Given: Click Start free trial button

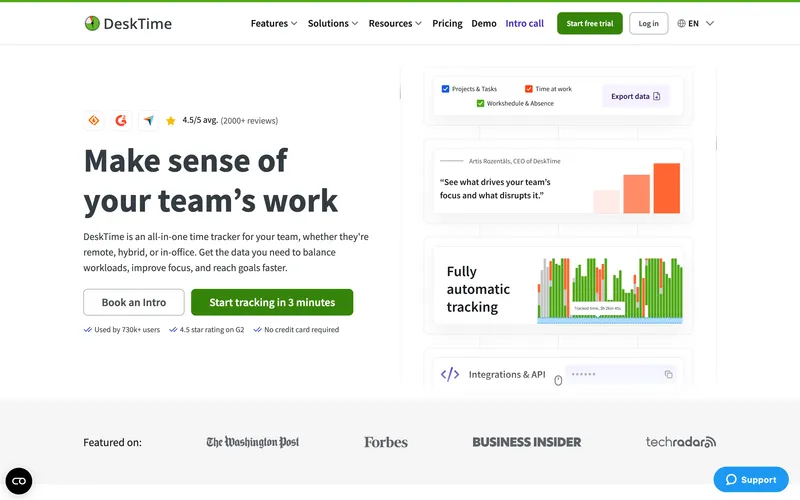Looking at the screenshot, I should click(590, 23).
